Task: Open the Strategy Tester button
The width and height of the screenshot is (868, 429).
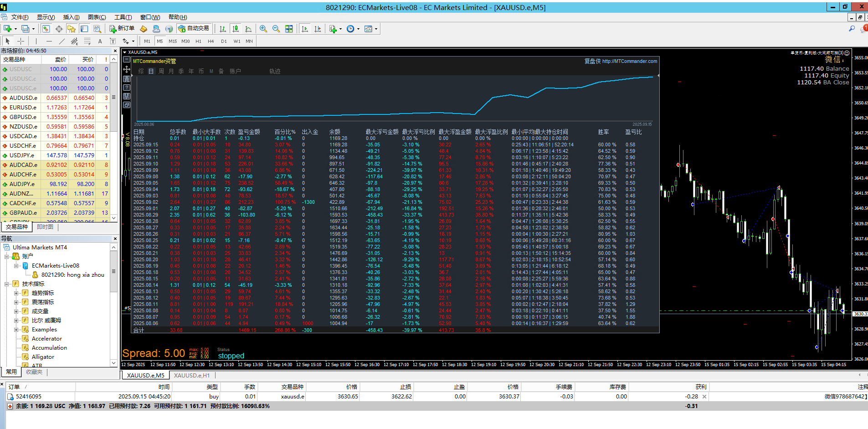Action: click(x=97, y=29)
